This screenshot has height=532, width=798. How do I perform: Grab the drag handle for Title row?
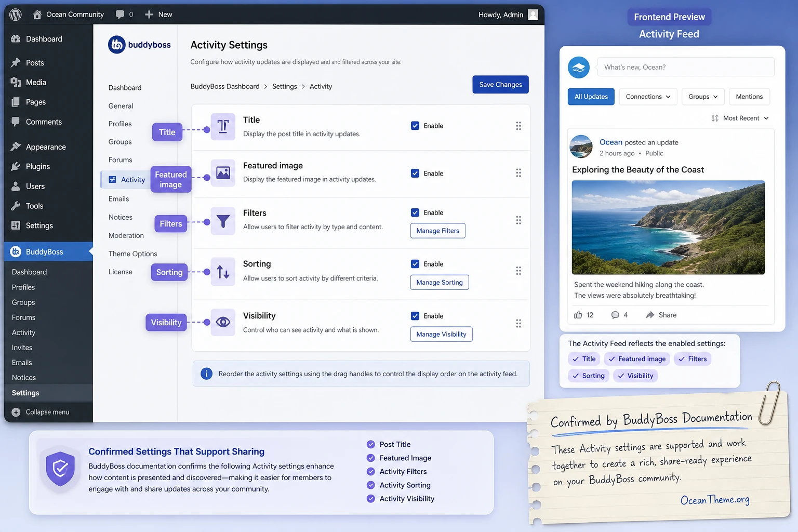[518, 126]
